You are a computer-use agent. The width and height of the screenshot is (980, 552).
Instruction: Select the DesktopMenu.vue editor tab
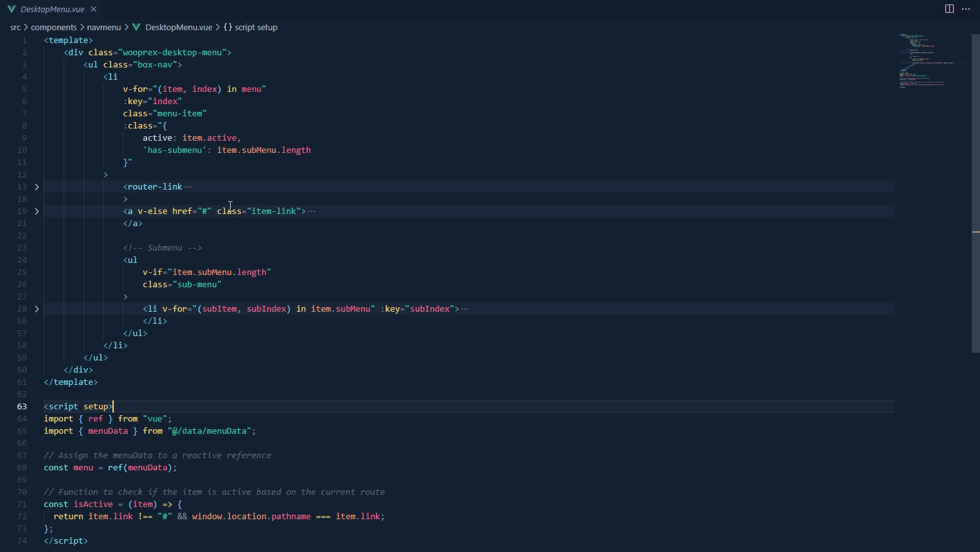[x=52, y=9]
